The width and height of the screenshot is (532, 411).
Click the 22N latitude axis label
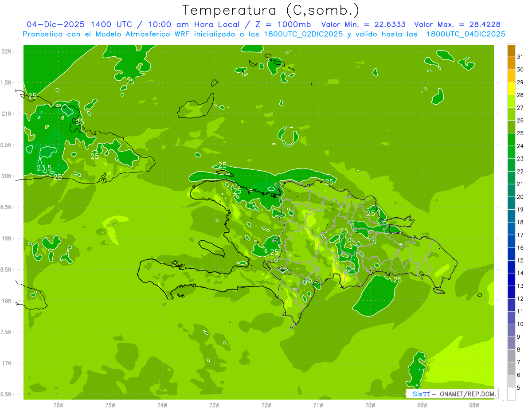tap(7, 51)
